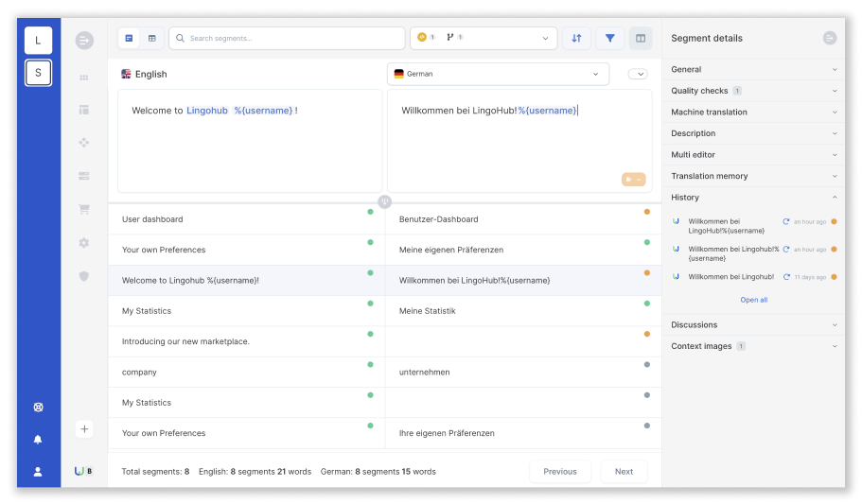Open the German target language dropdown
Image resolution: width=862 pixels, height=504 pixels.
coord(498,74)
